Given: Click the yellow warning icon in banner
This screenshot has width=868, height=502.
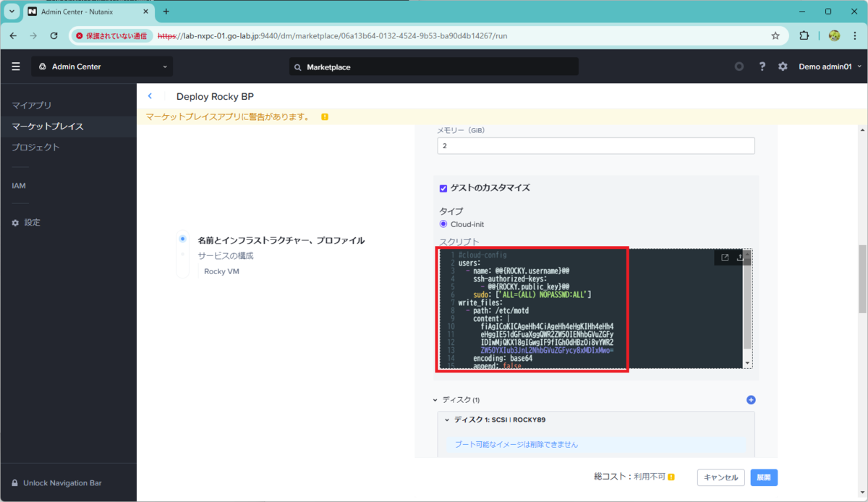Looking at the screenshot, I should coord(325,116).
